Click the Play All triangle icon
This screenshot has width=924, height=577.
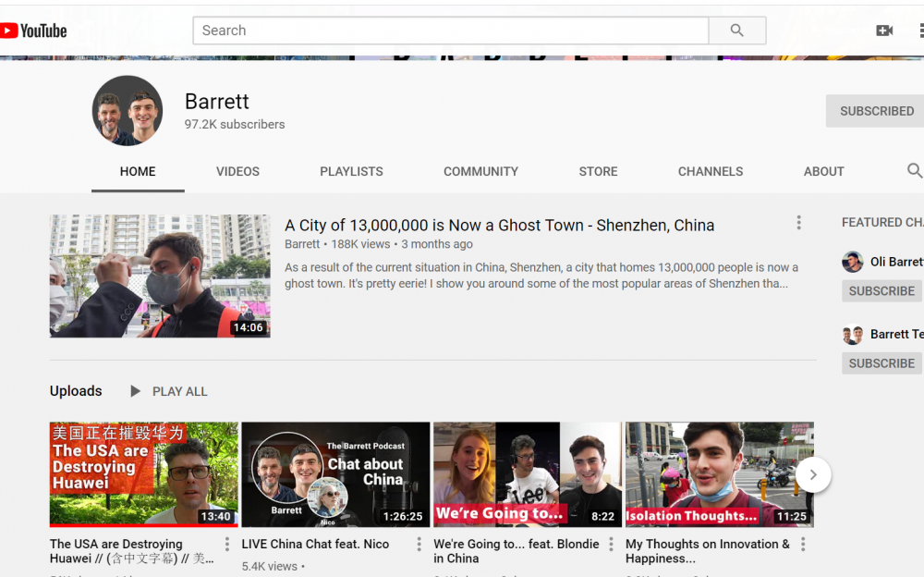click(135, 391)
